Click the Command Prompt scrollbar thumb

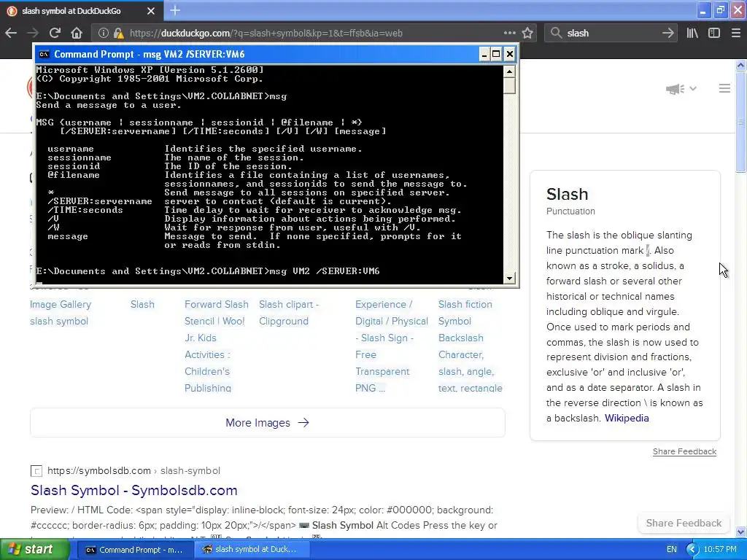coord(509,86)
